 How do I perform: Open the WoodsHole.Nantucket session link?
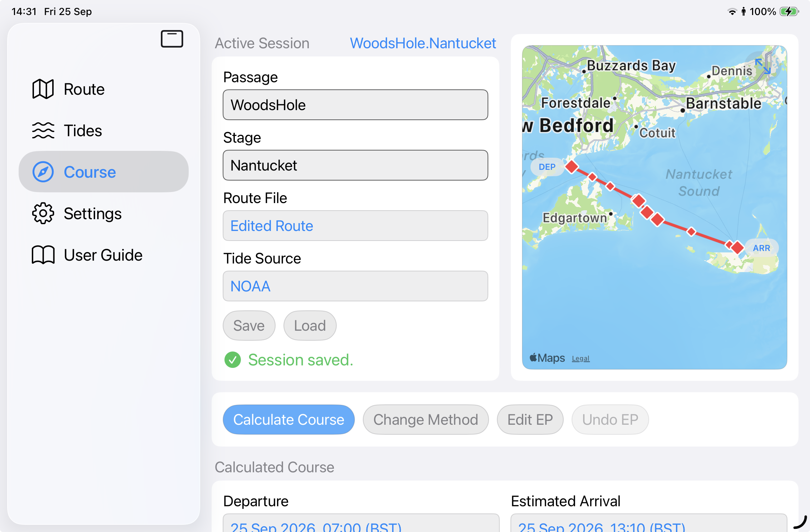(423, 43)
